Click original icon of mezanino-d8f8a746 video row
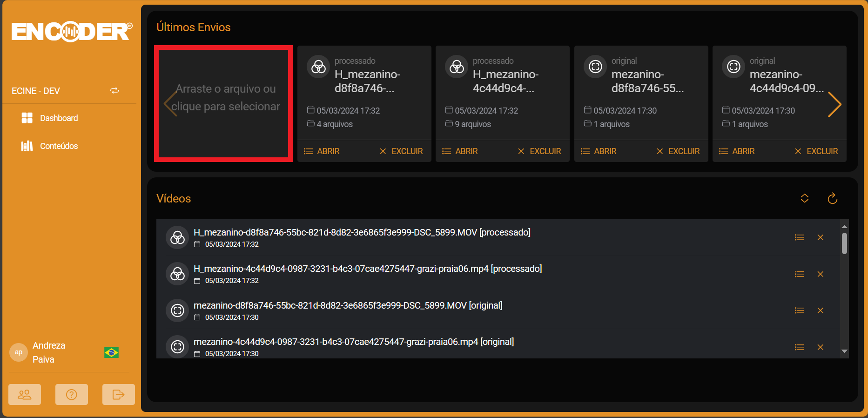The image size is (868, 418). (177, 310)
